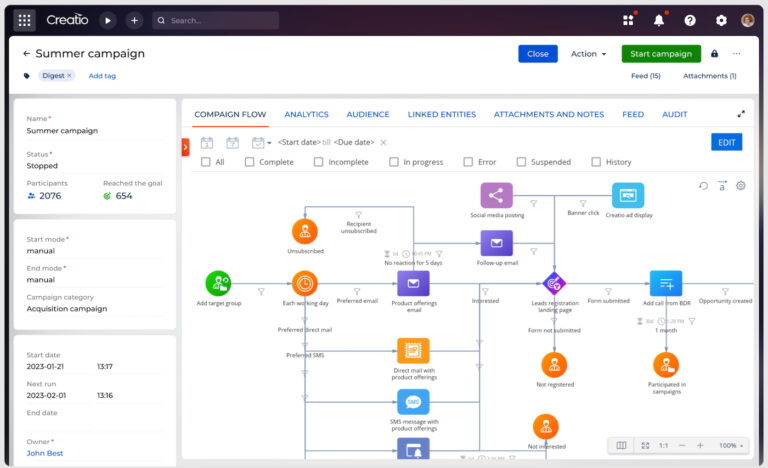The width and height of the screenshot is (768, 468).
Task: Click the Add tag link
Action: click(x=102, y=75)
